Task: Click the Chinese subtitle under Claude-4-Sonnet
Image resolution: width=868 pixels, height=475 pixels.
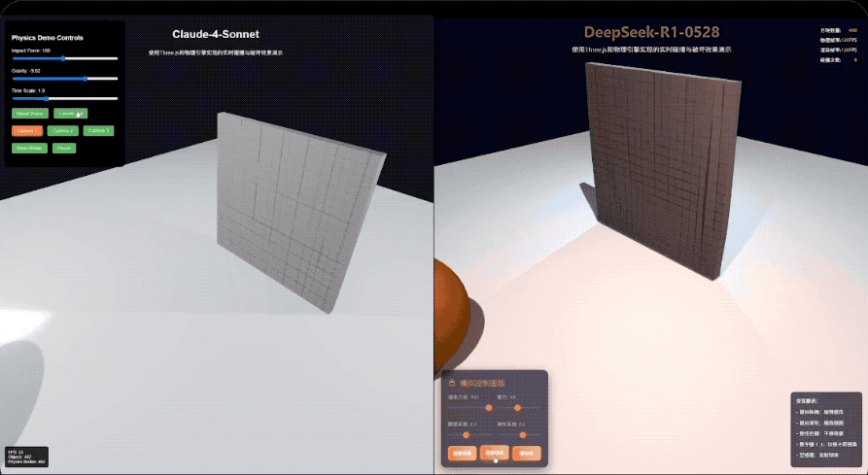Action: [216, 53]
